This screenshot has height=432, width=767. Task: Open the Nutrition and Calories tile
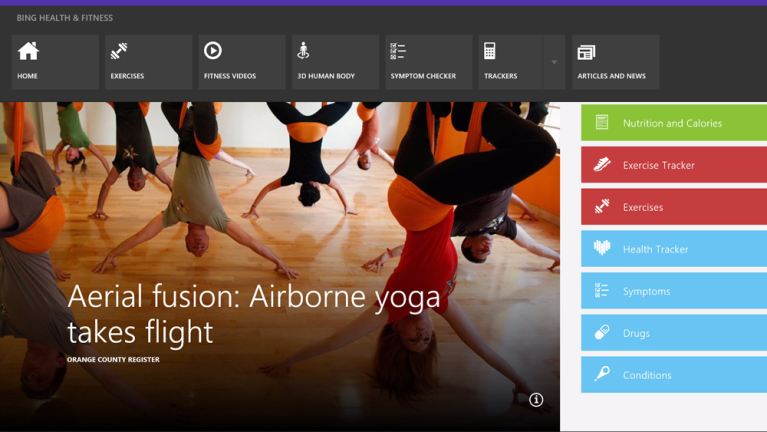(x=673, y=123)
